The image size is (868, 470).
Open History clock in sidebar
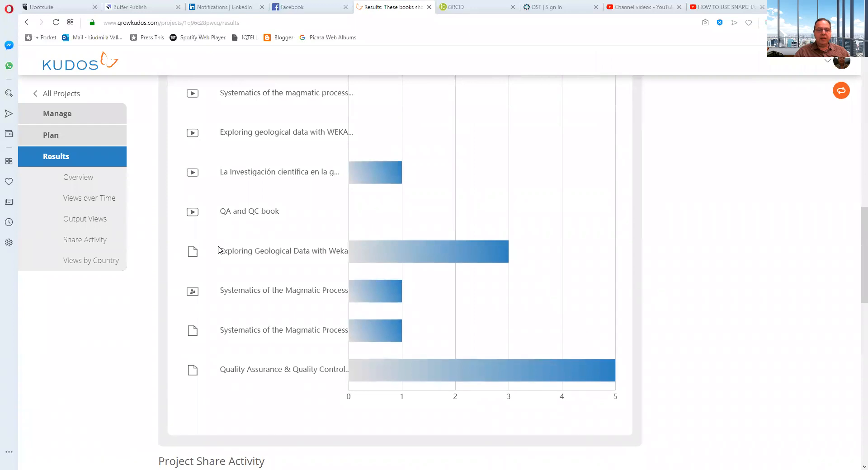pos(9,222)
